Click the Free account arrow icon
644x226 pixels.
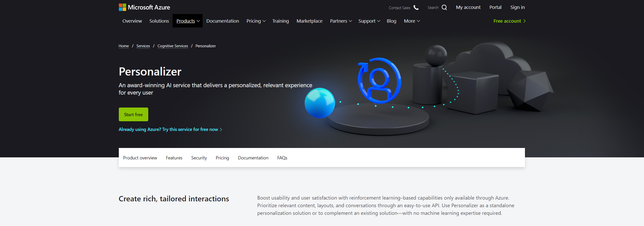(x=524, y=21)
